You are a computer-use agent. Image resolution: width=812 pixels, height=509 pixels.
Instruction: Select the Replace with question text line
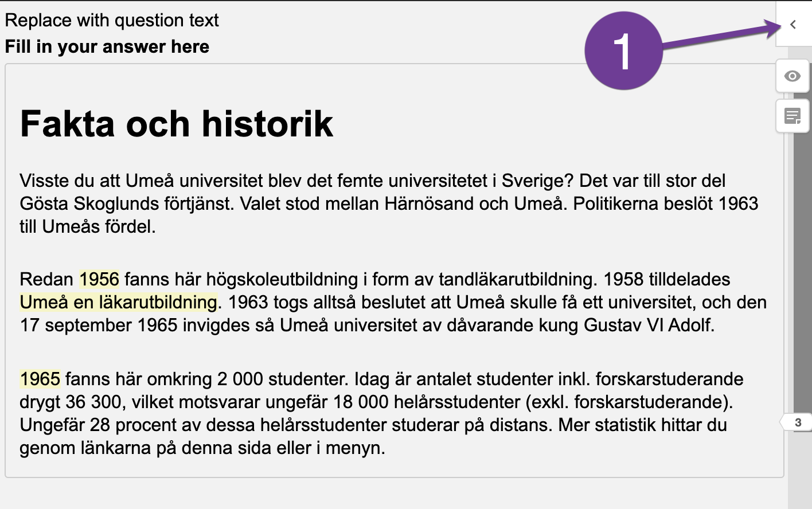pyautogui.click(x=112, y=20)
